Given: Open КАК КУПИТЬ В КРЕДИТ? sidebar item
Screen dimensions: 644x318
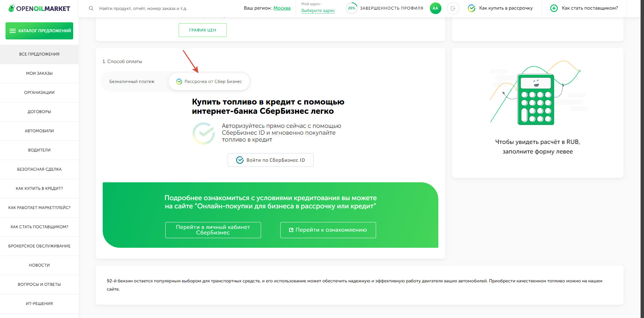Looking at the screenshot, I should [x=39, y=188].
